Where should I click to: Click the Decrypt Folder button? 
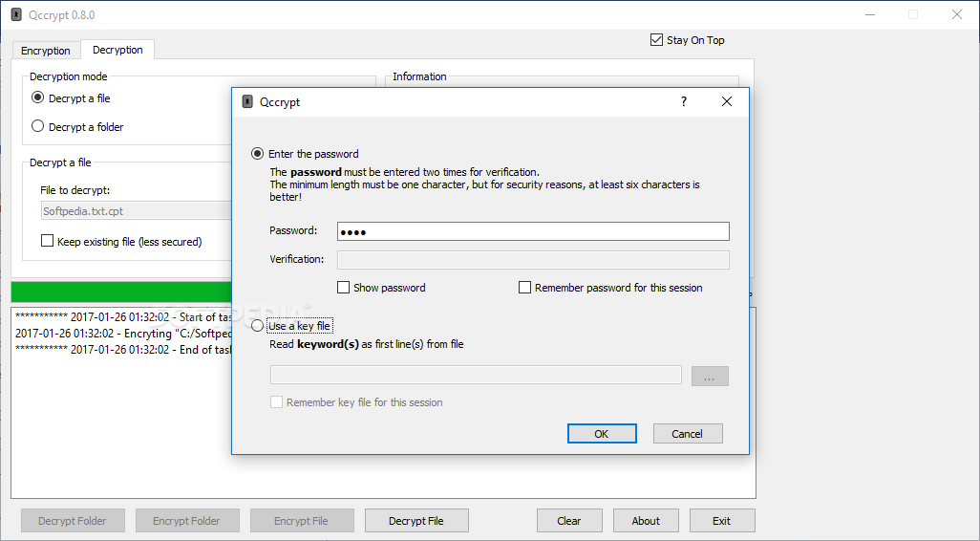tap(73, 520)
